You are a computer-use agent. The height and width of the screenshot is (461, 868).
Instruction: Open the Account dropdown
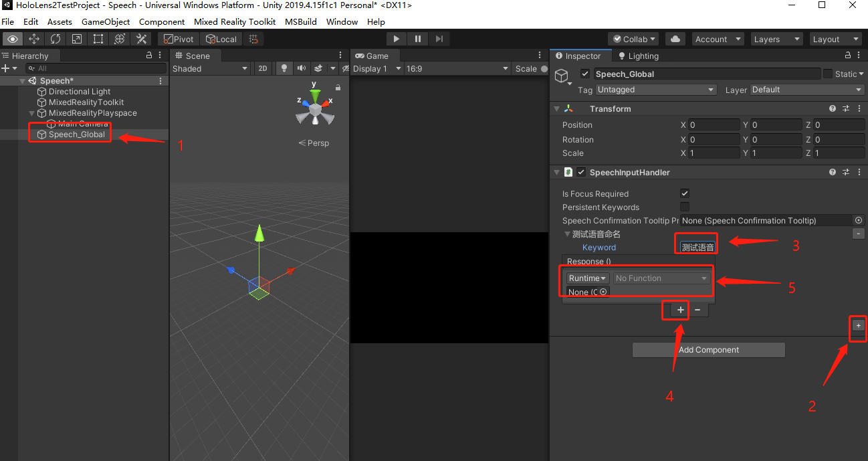(718, 39)
